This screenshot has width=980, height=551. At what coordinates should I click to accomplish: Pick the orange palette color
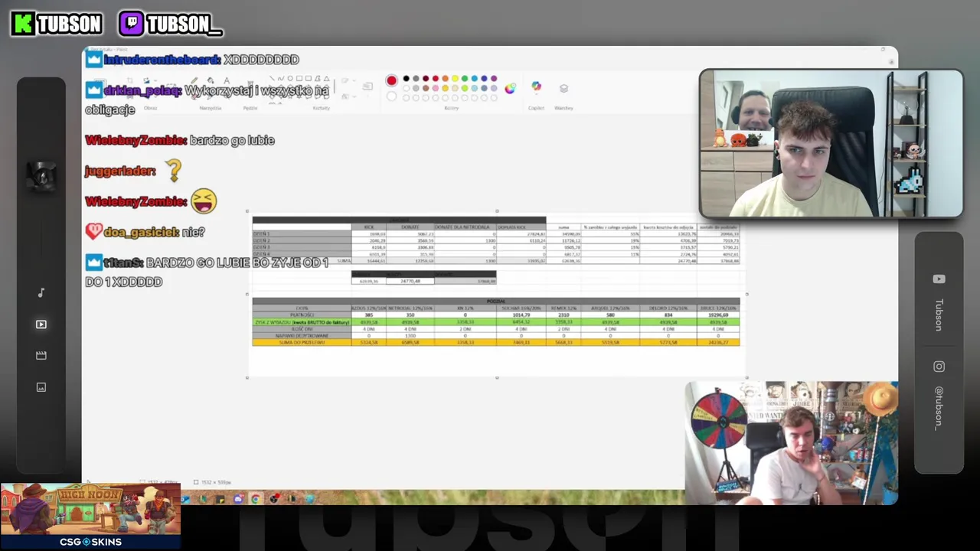point(446,78)
